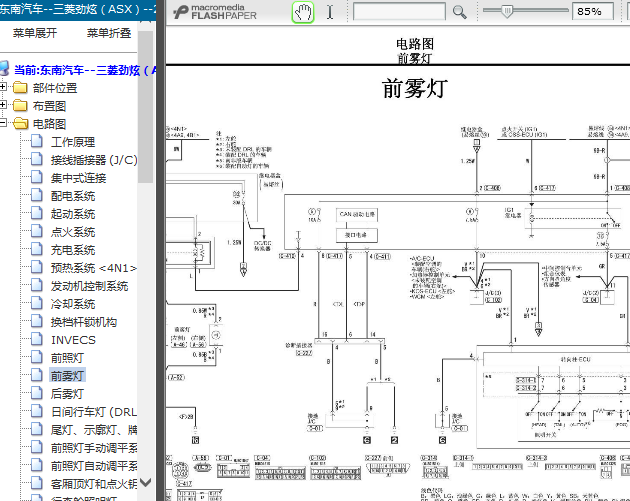Click 菜单折叠 to collapse all menus
630x501 pixels.
[x=109, y=33]
